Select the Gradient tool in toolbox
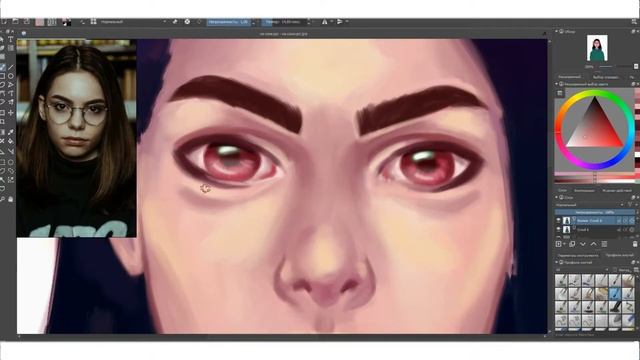Screen dimensions: 640x360 tap(2, 132)
